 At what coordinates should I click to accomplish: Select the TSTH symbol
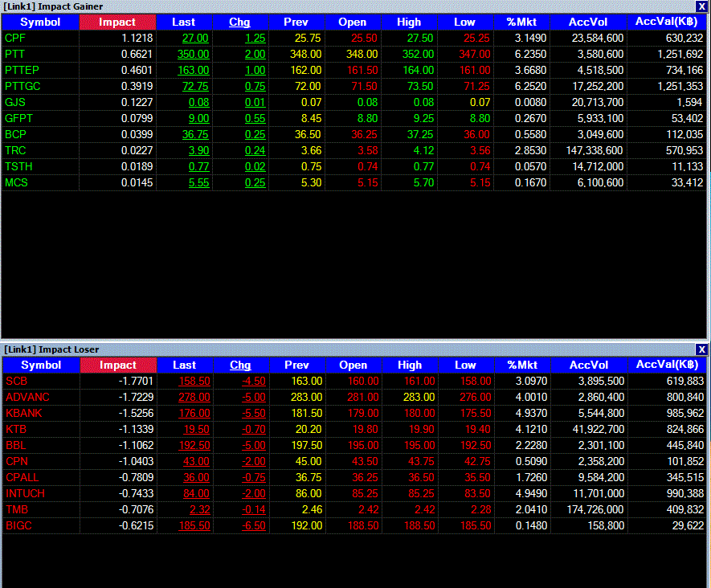point(19,167)
